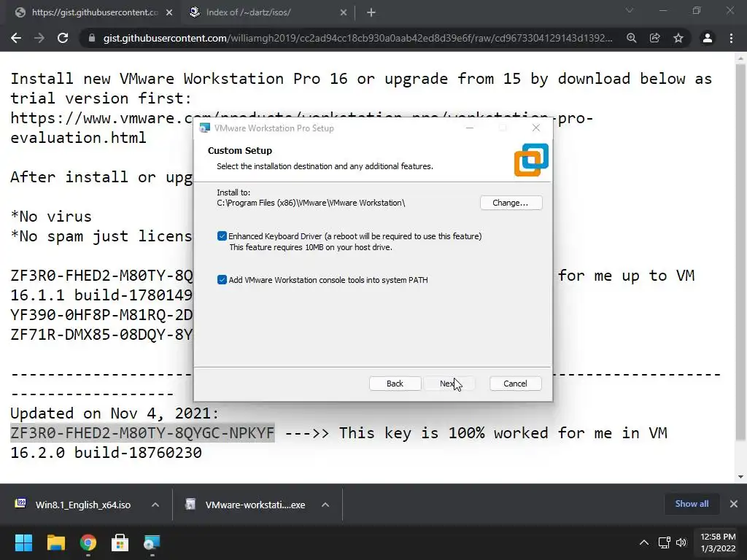
Task: Click Next in the VMware setup
Action: tap(449, 384)
